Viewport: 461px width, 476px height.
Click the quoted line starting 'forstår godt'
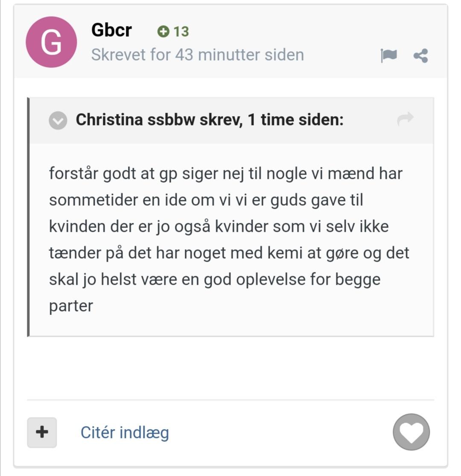pyautogui.click(x=225, y=174)
